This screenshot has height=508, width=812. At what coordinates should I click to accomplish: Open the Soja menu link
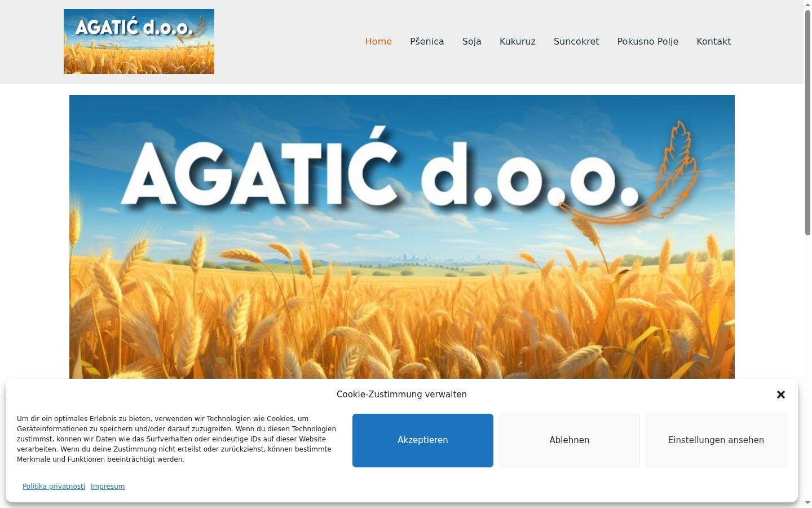472,41
